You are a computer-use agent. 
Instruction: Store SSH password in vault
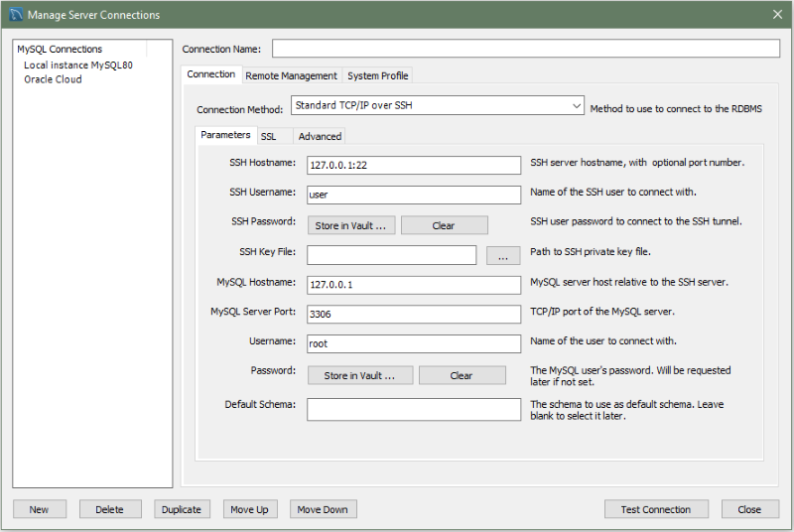350,225
